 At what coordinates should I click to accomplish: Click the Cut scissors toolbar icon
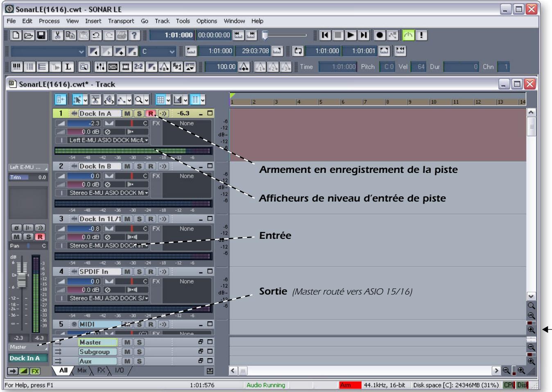point(58,35)
